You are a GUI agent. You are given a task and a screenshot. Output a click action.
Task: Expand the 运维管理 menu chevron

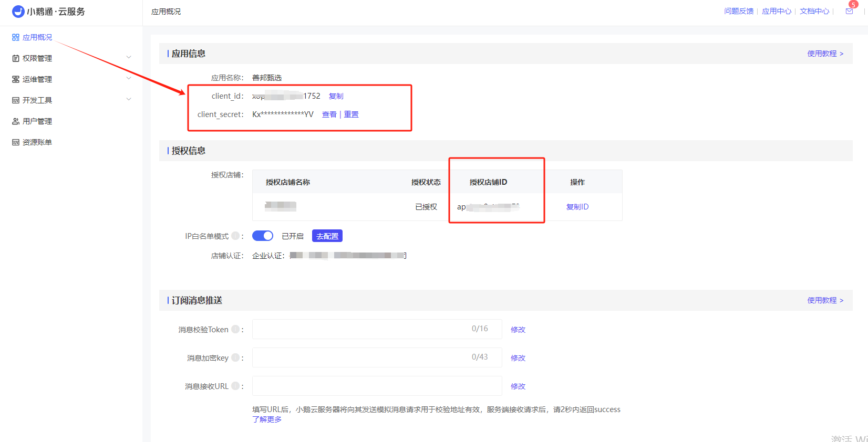coord(129,78)
